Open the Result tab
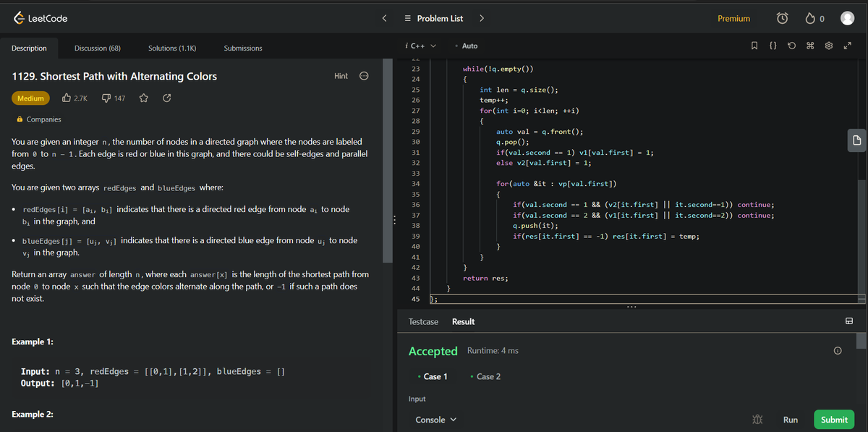Image resolution: width=868 pixels, height=432 pixels. (463, 321)
